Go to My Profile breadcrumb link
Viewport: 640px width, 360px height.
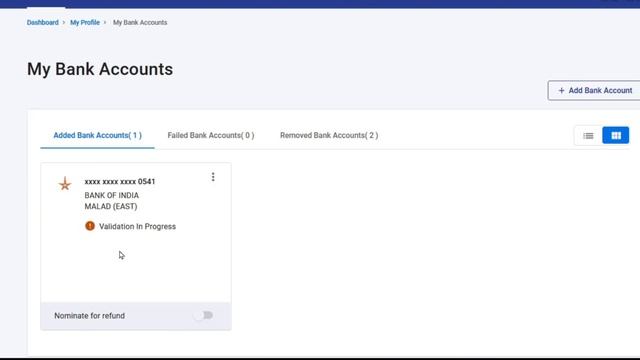85,22
